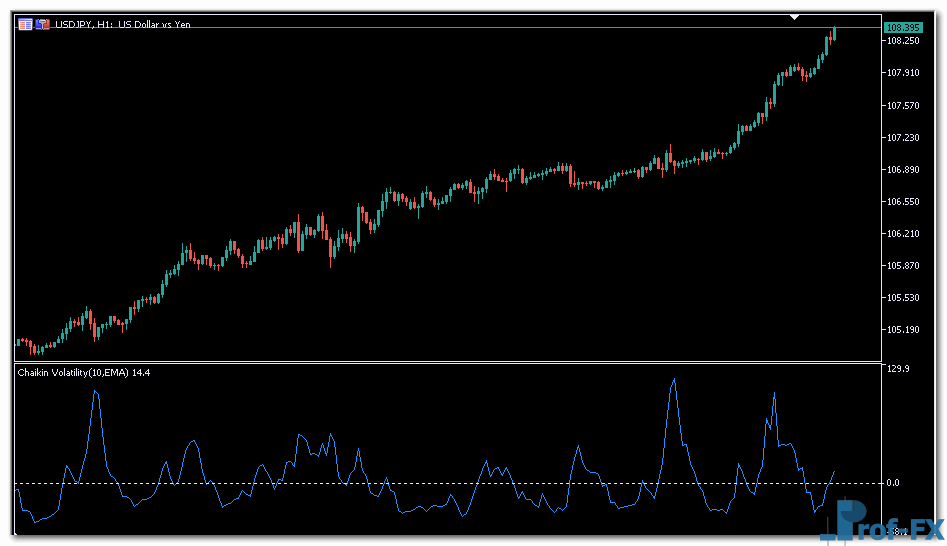The height and width of the screenshot is (546, 947).
Task: Click the 0.0 indicator zero level label
Action: (895, 483)
